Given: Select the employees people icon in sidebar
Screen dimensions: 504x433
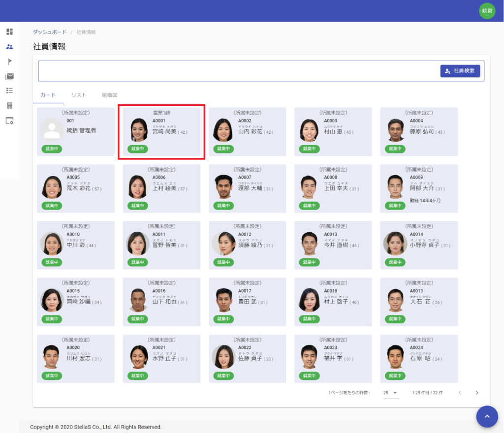Looking at the screenshot, I should point(9,47).
